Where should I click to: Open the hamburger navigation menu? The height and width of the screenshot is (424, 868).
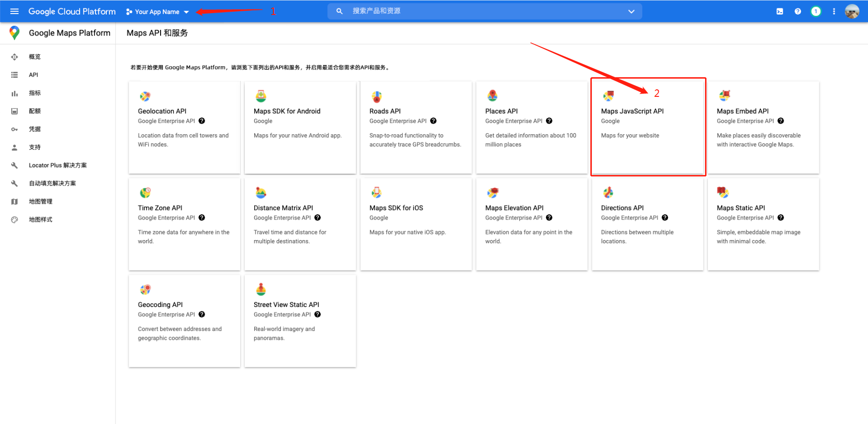[15, 11]
